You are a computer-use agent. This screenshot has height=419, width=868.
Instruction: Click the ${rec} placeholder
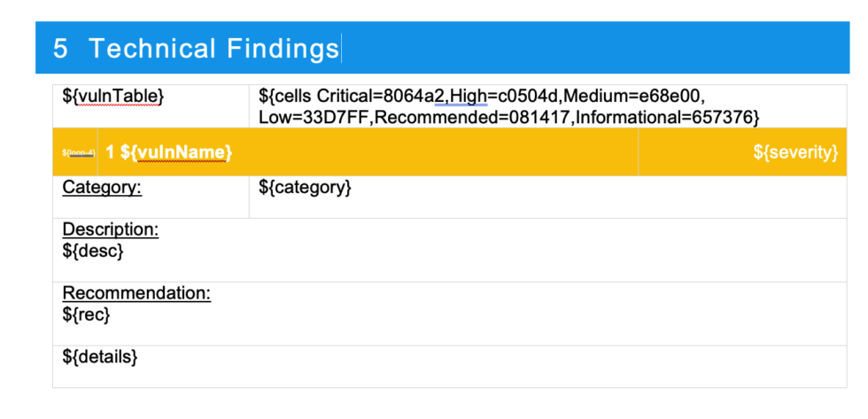(x=86, y=314)
